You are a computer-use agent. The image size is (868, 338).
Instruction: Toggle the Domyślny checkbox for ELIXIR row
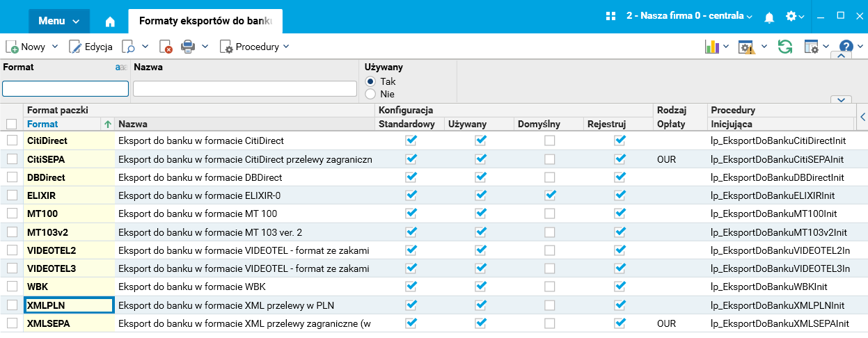click(x=550, y=195)
